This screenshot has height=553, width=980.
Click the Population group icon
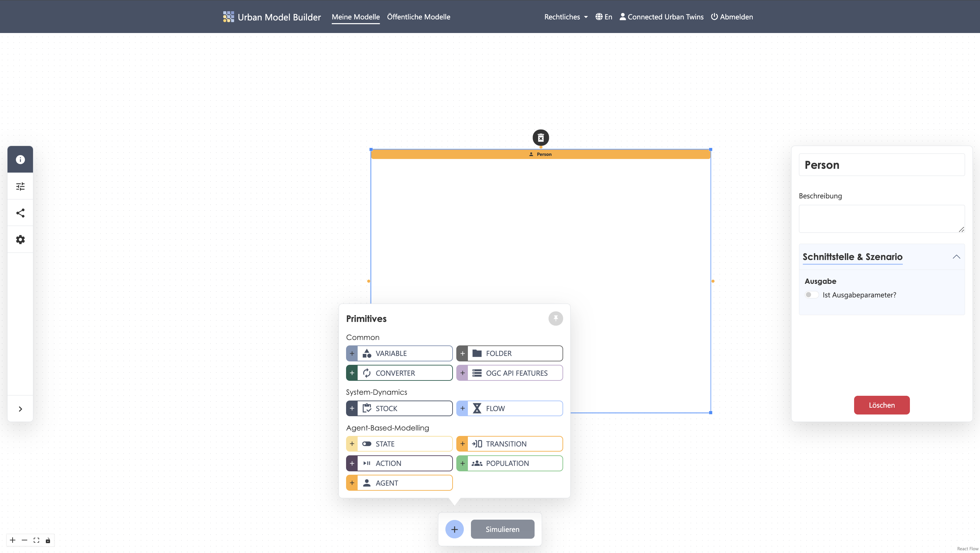coord(477,463)
